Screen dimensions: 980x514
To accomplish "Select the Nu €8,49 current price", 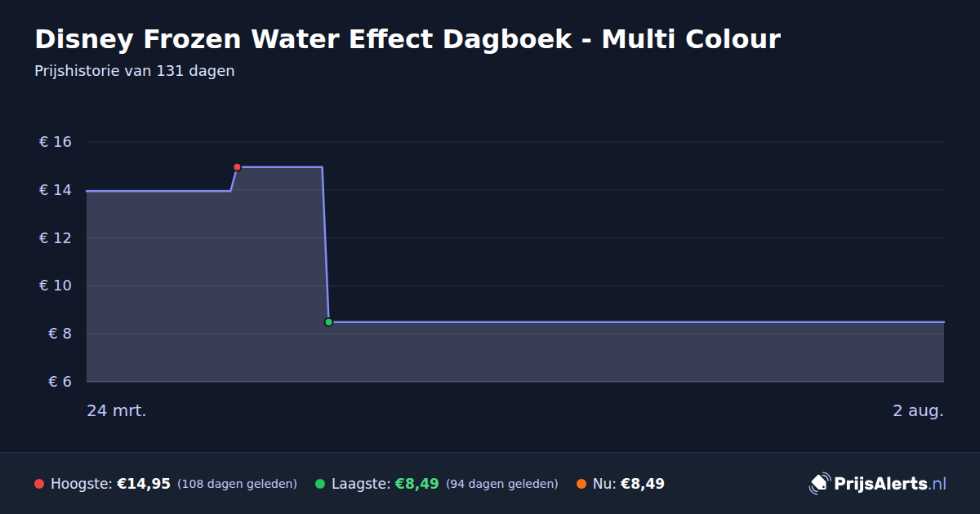I will click(643, 484).
